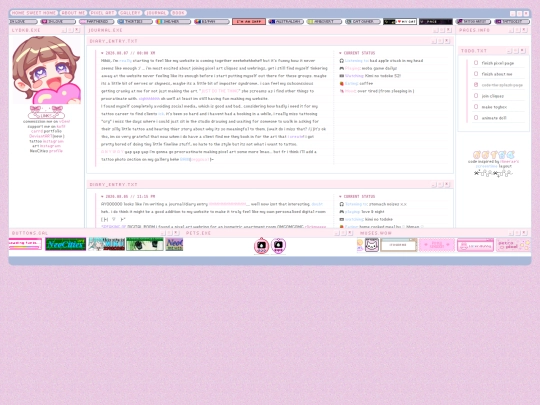The image size is (540, 405).
Task: Open the Home Sweet Home nav tab
Action: 34,13
